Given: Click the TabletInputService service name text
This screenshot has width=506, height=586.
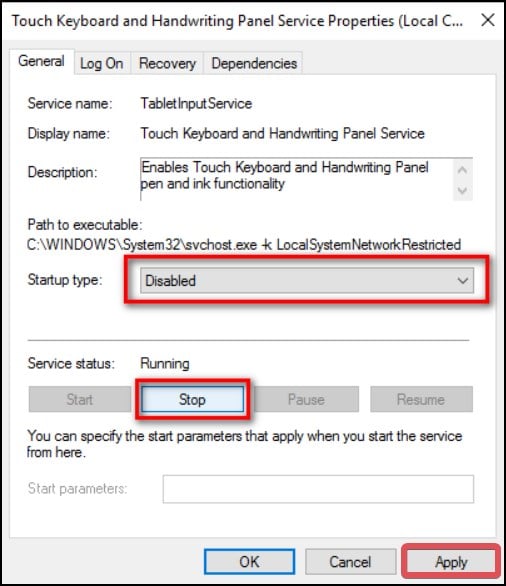Looking at the screenshot, I should [196, 104].
